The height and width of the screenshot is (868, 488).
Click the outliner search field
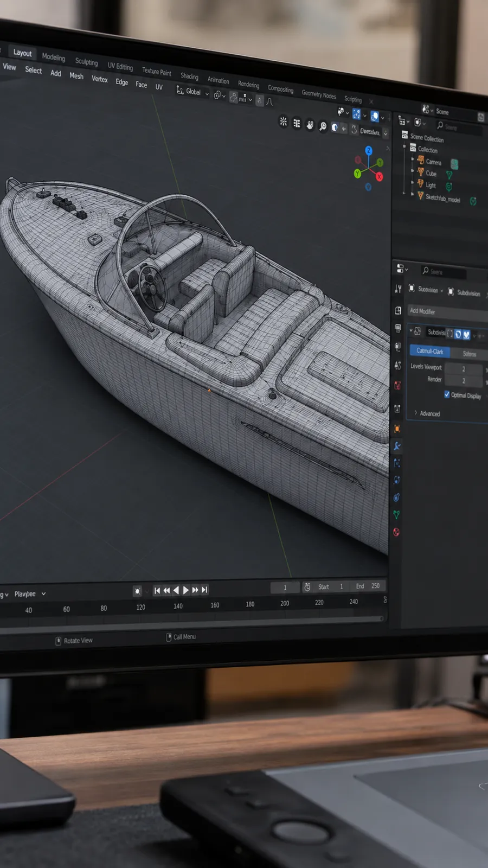pyautogui.click(x=458, y=127)
